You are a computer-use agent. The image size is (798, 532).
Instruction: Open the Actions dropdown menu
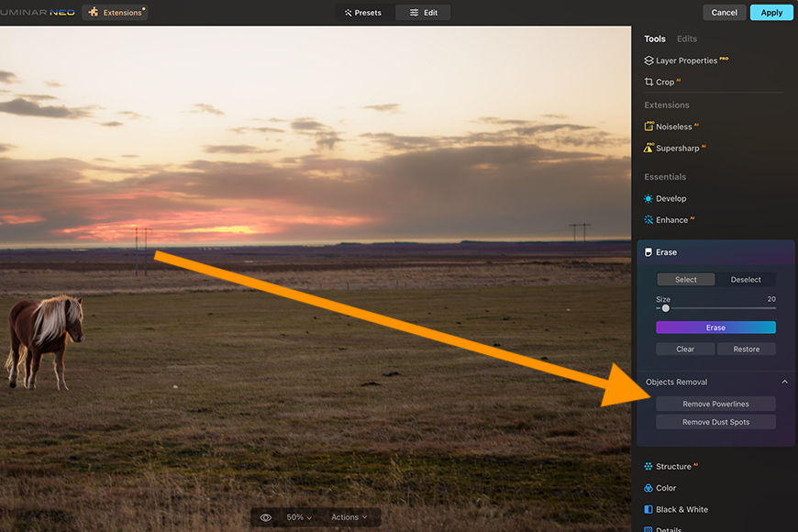(349, 517)
